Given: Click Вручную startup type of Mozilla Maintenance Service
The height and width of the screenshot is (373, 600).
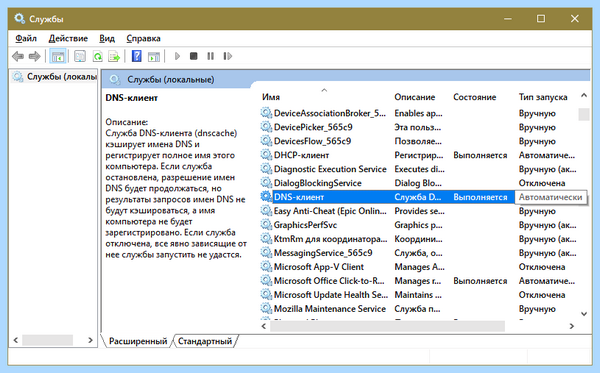Looking at the screenshot, I should coord(537,309).
